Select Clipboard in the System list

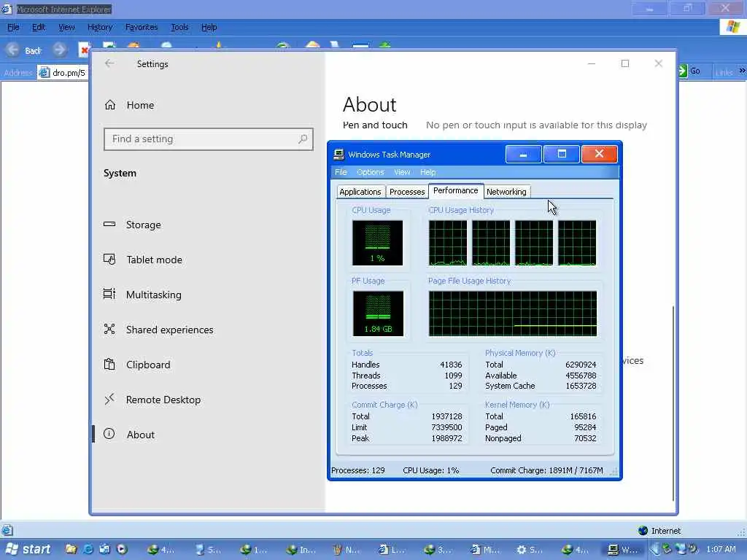(x=147, y=365)
